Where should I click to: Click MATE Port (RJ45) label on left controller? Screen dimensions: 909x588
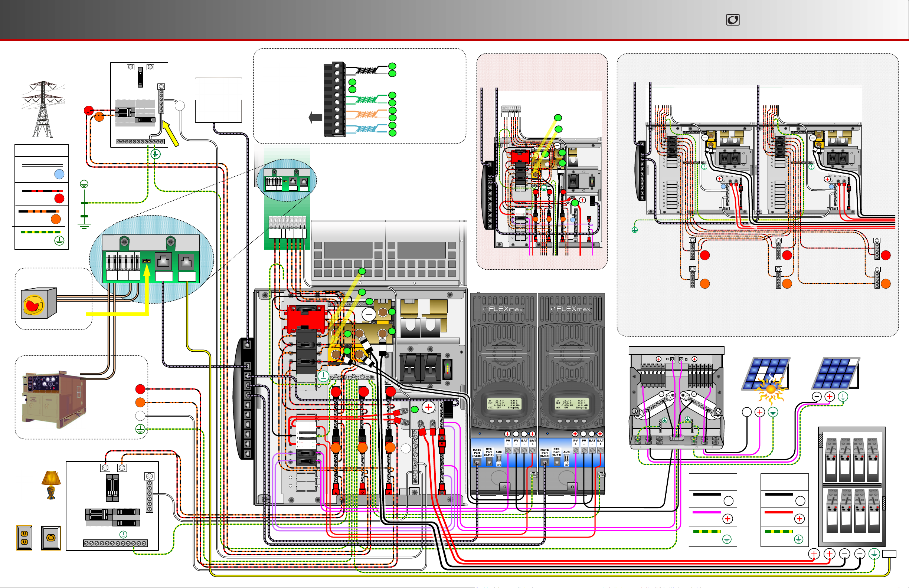pyautogui.click(x=477, y=453)
